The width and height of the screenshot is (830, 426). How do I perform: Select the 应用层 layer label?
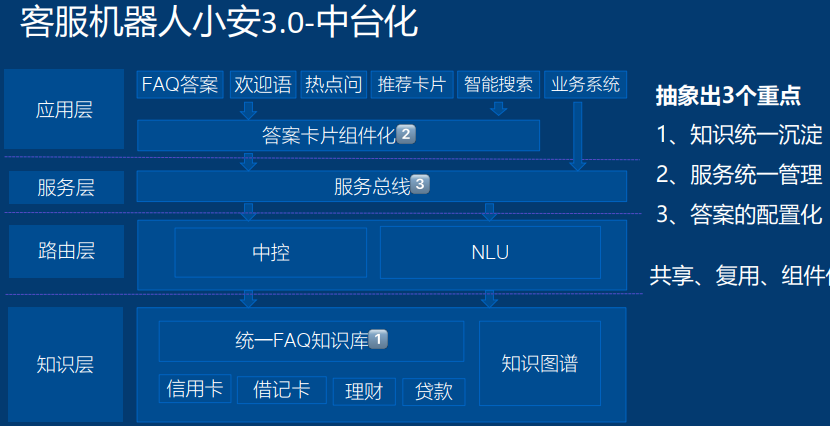(x=64, y=110)
